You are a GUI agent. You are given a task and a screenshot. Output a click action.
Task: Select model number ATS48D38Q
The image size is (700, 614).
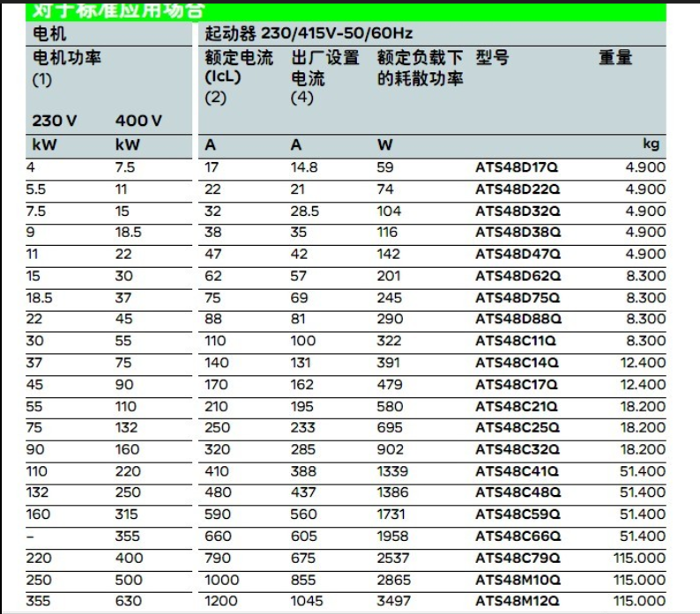pos(518,232)
